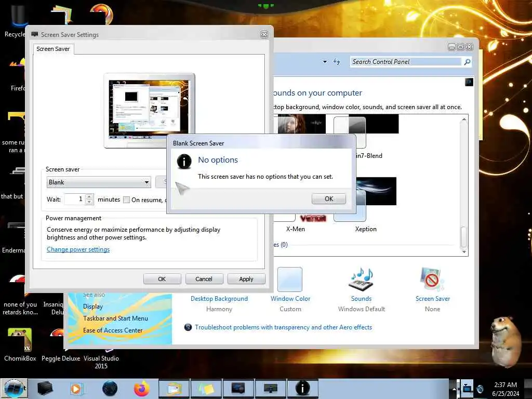Click the Wait minutes input field

(x=75, y=199)
